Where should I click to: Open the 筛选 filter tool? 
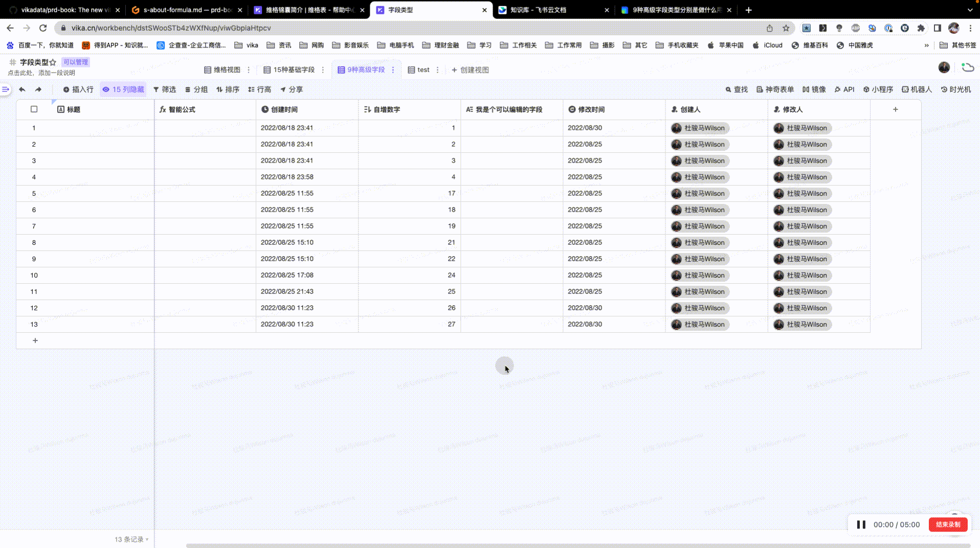[x=165, y=89]
